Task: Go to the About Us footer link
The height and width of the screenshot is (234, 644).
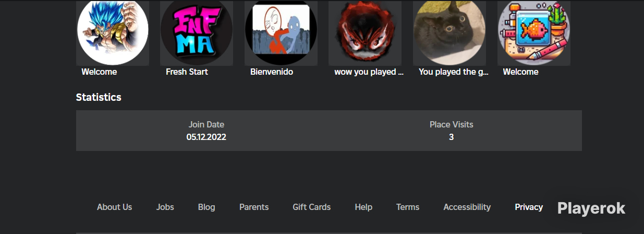Action: click(114, 207)
